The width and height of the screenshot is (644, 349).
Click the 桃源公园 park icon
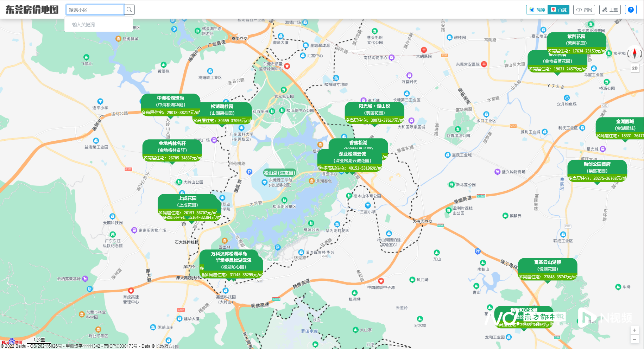(x=311, y=223)
